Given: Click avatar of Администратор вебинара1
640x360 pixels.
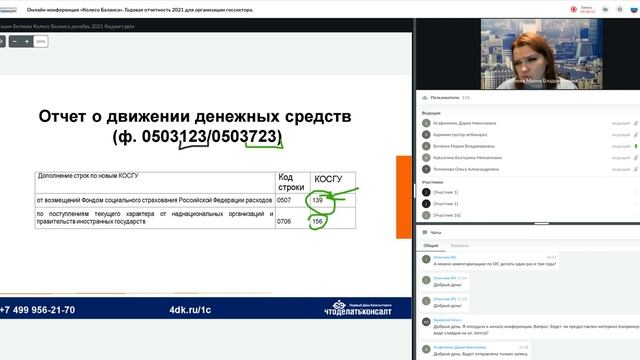Looking at the screenshot, I should [x=426, y=134].
